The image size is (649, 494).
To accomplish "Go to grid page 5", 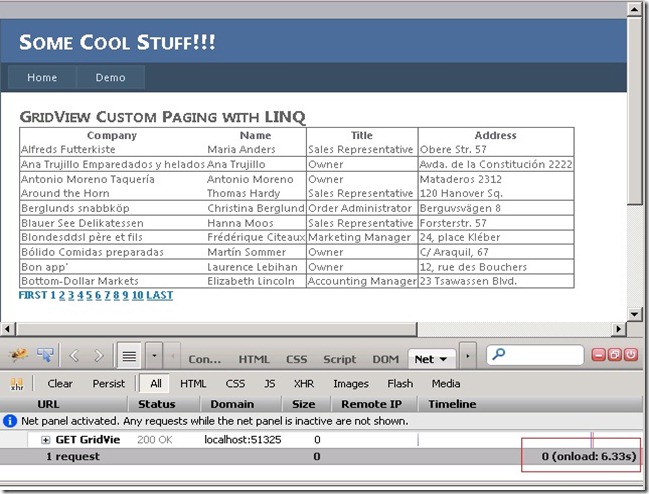I will coord(89,295).
